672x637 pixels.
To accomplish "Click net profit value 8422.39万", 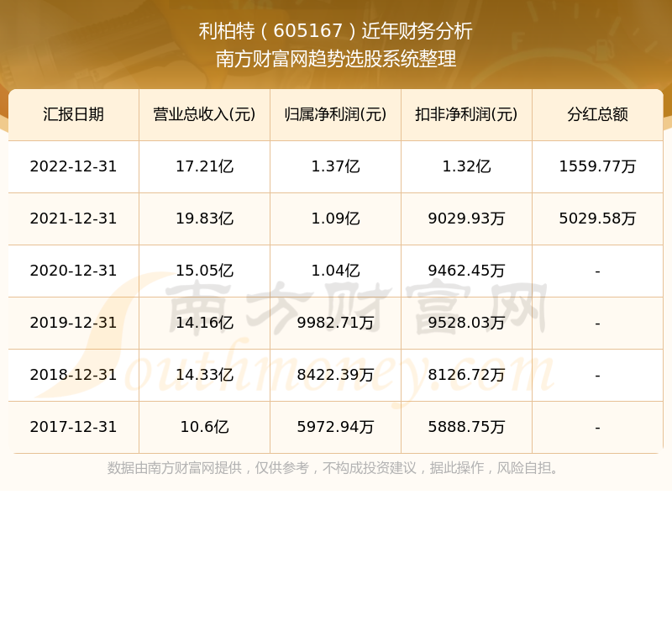I will tap(335, 375).
